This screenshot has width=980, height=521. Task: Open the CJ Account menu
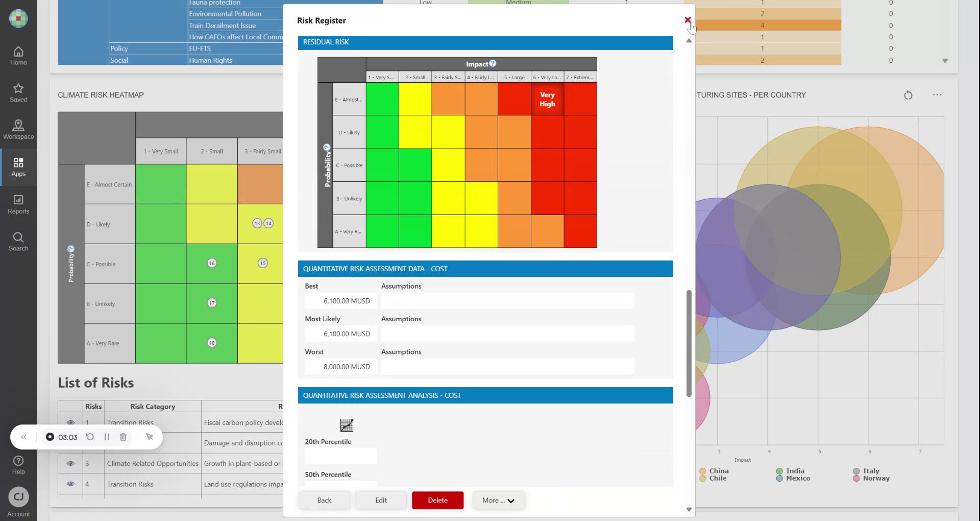pos(18,496)
